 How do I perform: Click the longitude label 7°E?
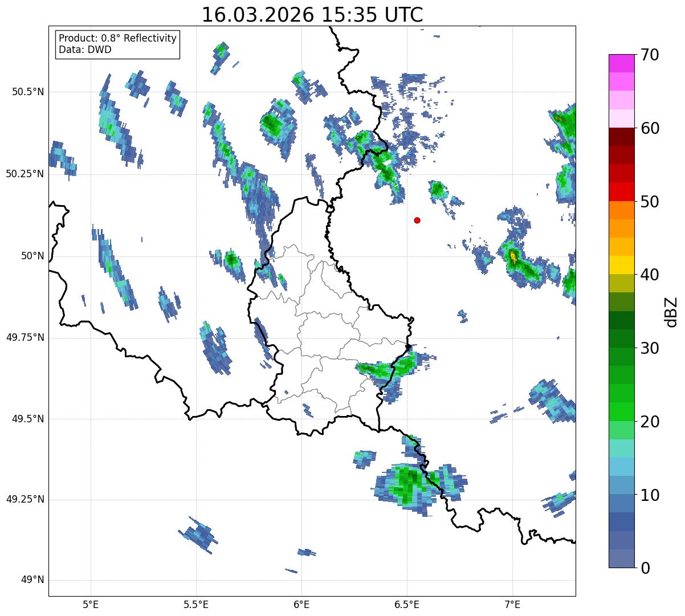512,604
